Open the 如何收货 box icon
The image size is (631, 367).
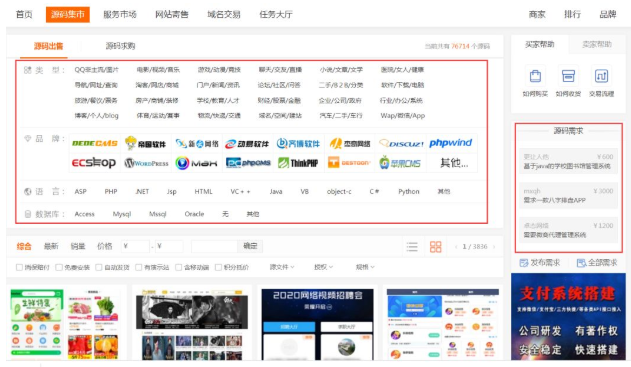click(568, 76)
